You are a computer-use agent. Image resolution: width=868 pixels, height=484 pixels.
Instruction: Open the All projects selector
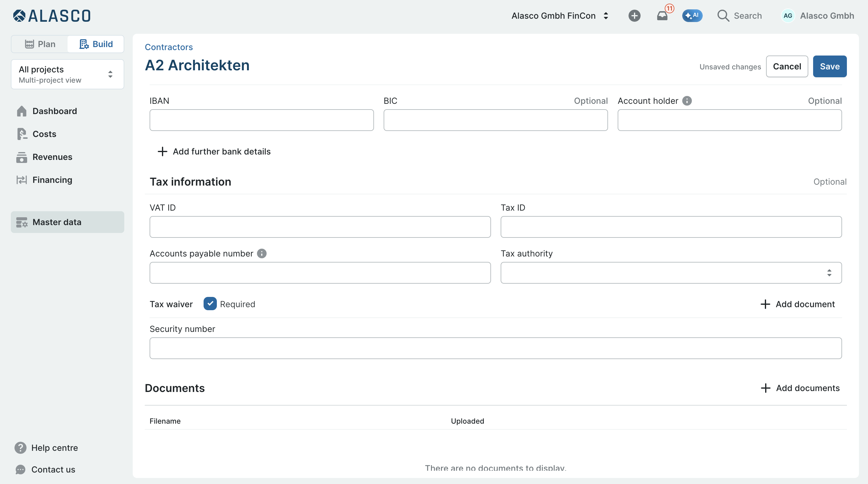(67, 75)
